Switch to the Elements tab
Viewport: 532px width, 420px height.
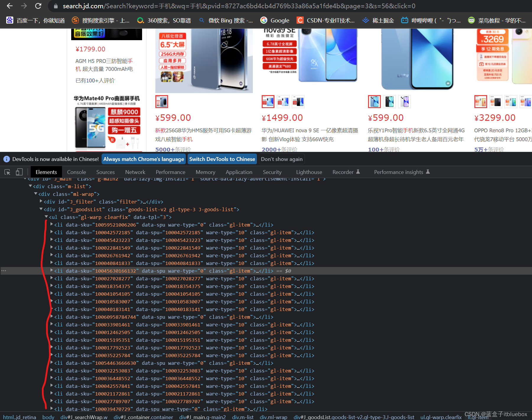46,172
